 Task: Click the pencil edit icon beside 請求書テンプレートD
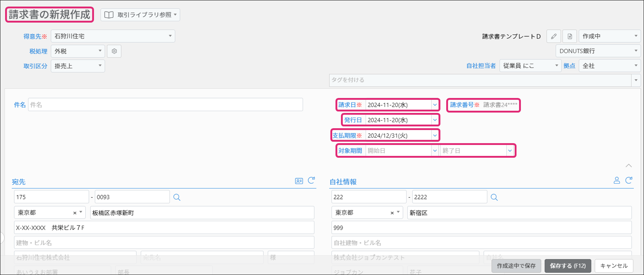pyautogui.click(x=554, y=36)
